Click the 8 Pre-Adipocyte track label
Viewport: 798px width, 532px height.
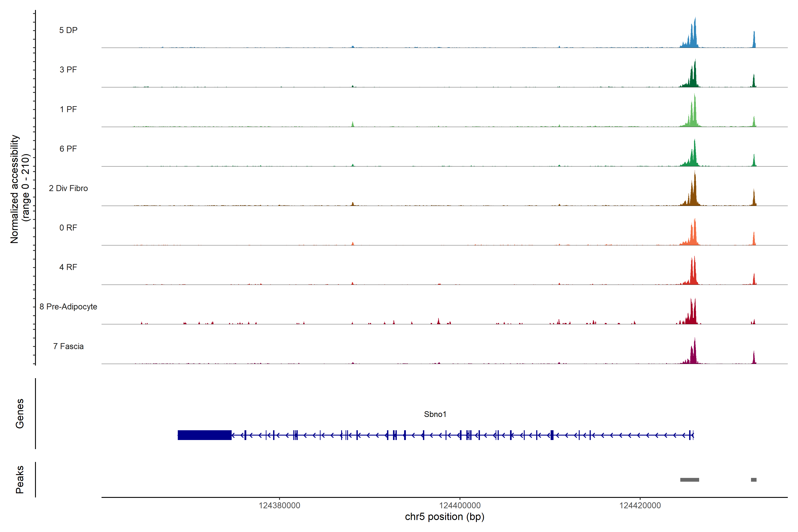point(68,307)
